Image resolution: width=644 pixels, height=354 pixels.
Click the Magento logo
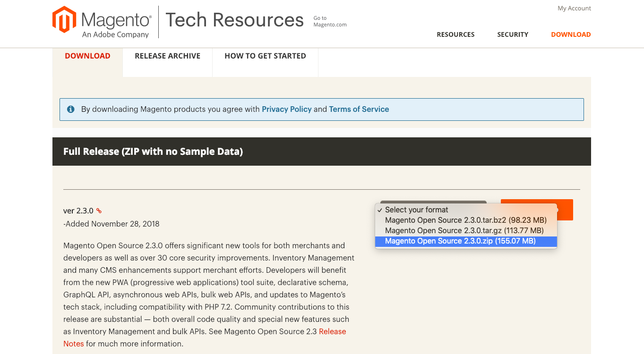pos(102,22)
